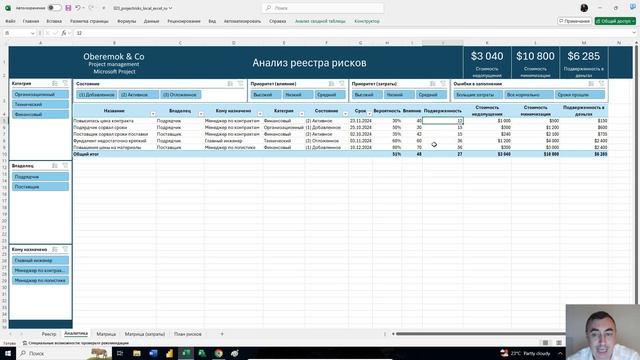Image resolution: width=640 pixels, height=360 pixels.
Task: Toggle multi-select in Категория slicer
Action: [x=55, y=83]
